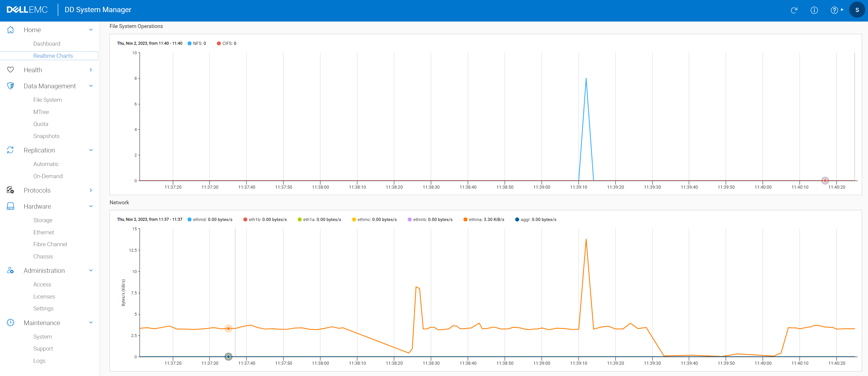
Task: Open the system information icon
Action: pyautogui.click(x=814, y=10)
